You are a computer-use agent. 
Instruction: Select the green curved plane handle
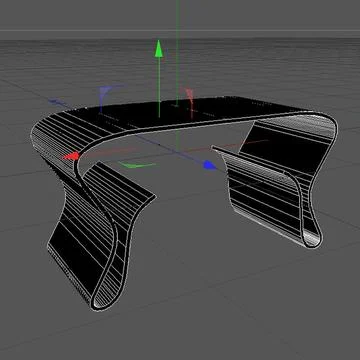(137, 164)
